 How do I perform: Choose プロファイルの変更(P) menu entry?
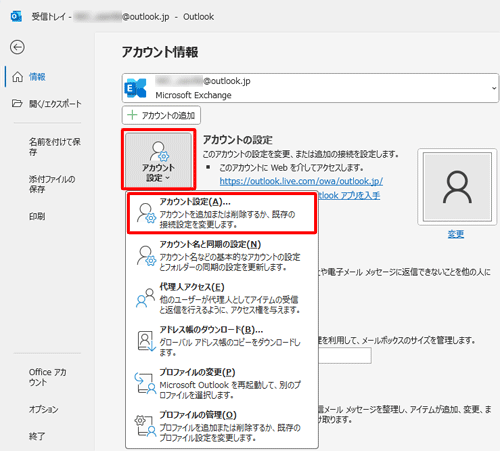(222, 384)
